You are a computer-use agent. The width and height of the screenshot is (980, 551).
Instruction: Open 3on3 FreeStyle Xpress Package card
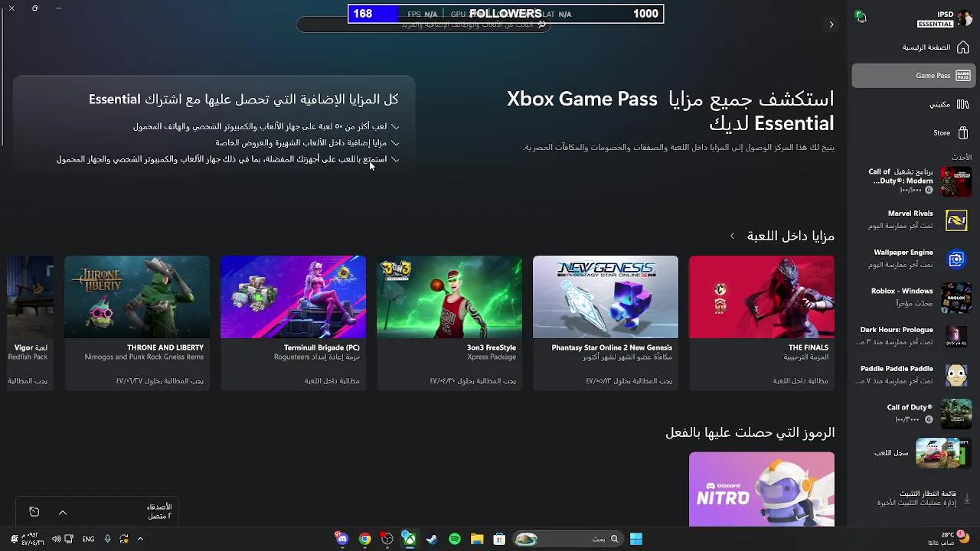tap(449, 323)
